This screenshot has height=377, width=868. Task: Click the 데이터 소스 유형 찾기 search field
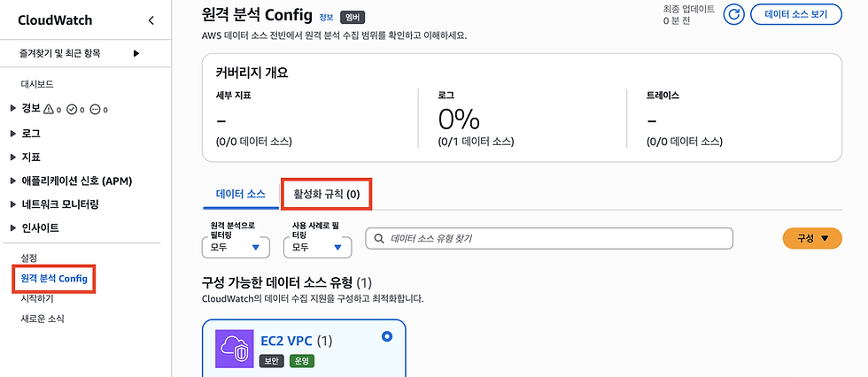click(x=549, y=238)
